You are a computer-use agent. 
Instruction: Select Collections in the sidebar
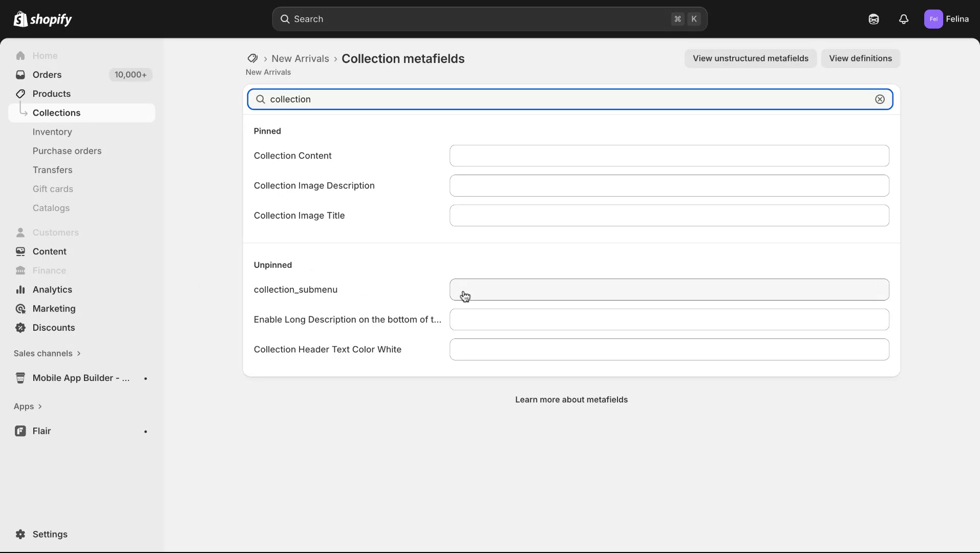click(56, 113)
